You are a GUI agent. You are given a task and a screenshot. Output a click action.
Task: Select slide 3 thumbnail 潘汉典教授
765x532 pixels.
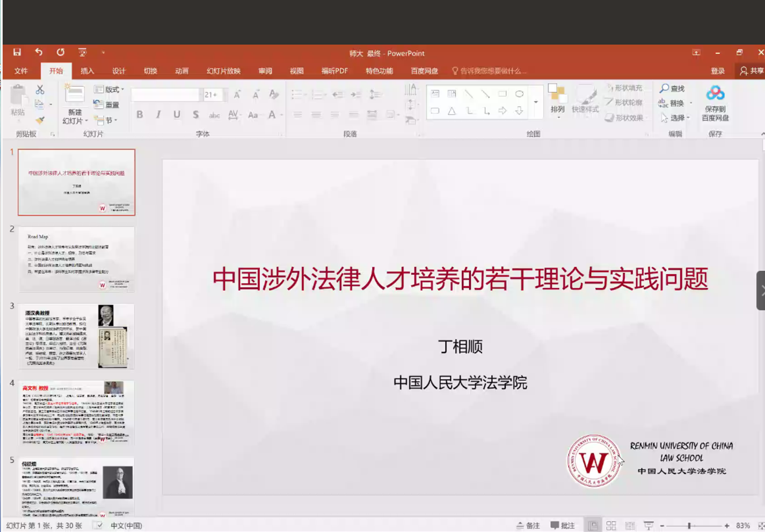[76, 336]
